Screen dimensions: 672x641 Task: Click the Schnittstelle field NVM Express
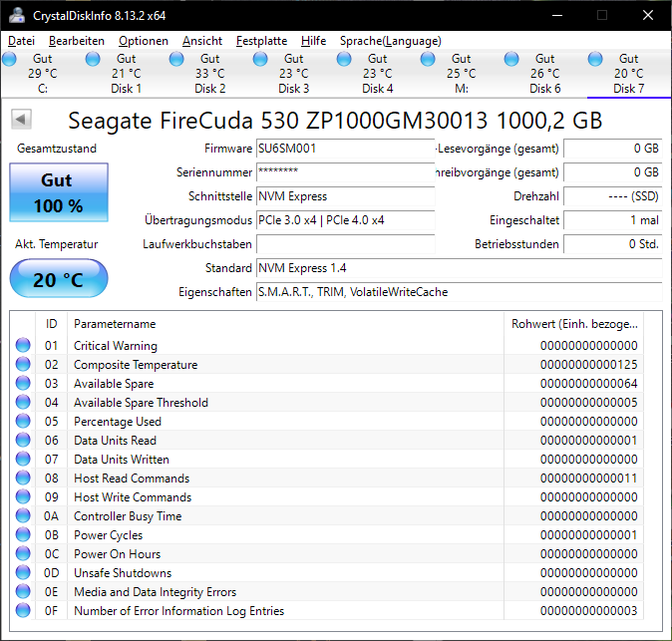345,196
